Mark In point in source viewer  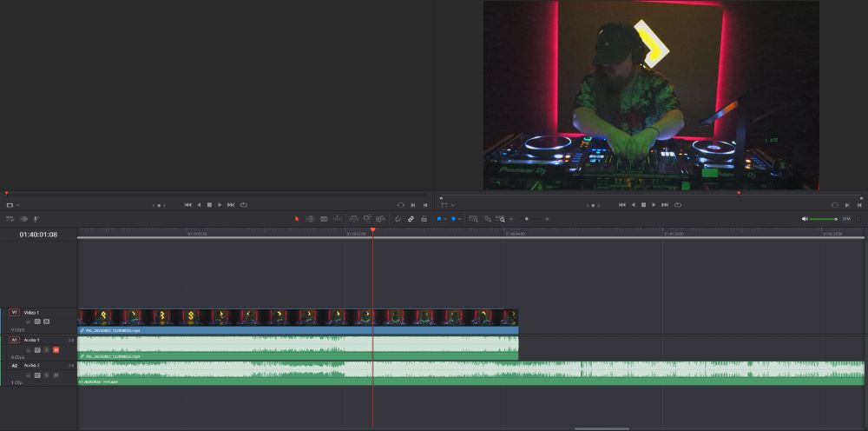[x=413, y=205]
